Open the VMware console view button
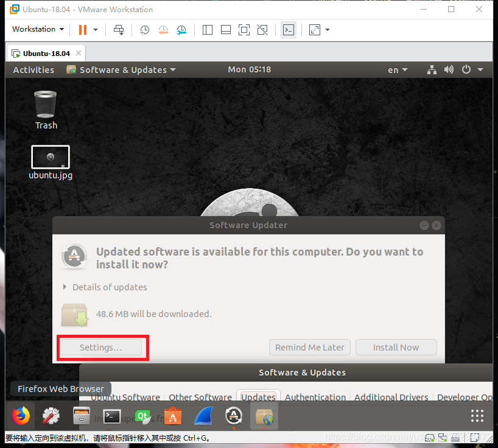Screen dimensions: 498x448 [x=289, y=30]
